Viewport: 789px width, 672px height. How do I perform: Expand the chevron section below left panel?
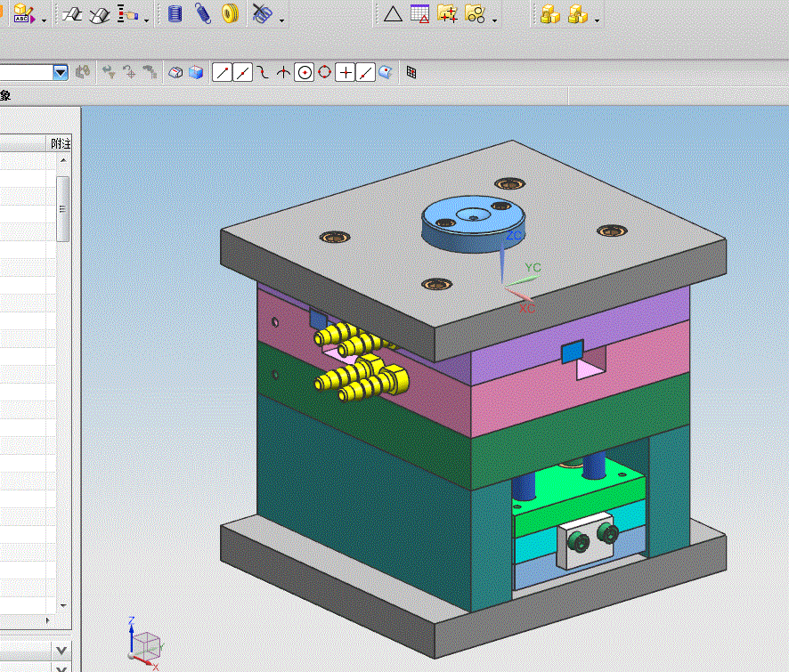(x=61, y=651)
